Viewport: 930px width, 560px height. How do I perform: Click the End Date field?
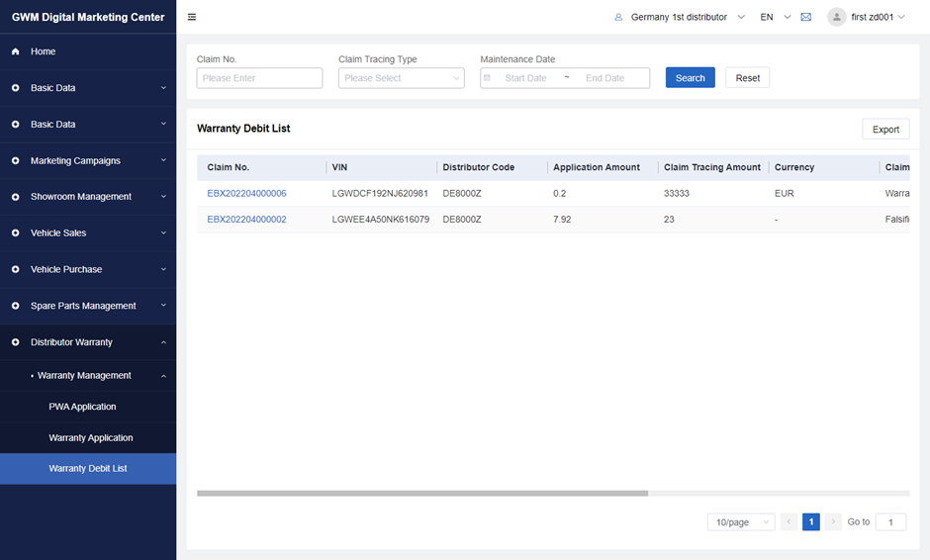coord(604,78)
